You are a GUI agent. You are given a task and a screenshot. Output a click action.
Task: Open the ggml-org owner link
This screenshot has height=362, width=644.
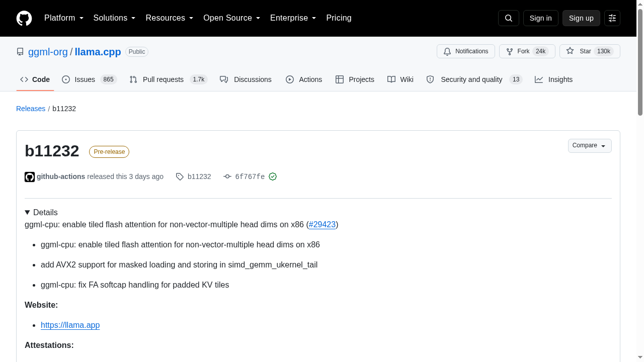coord(48,52)
